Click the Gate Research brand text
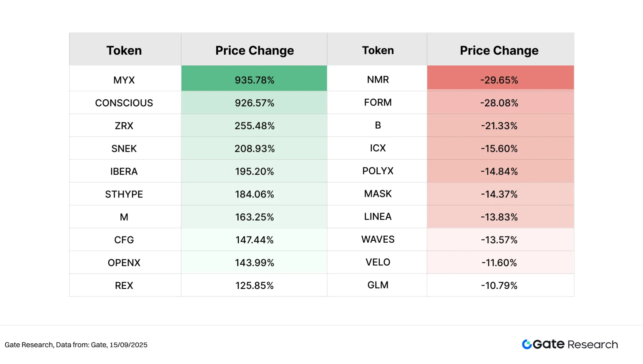The image size is (643, 364). pyautogui.click(x=575, y=344)
